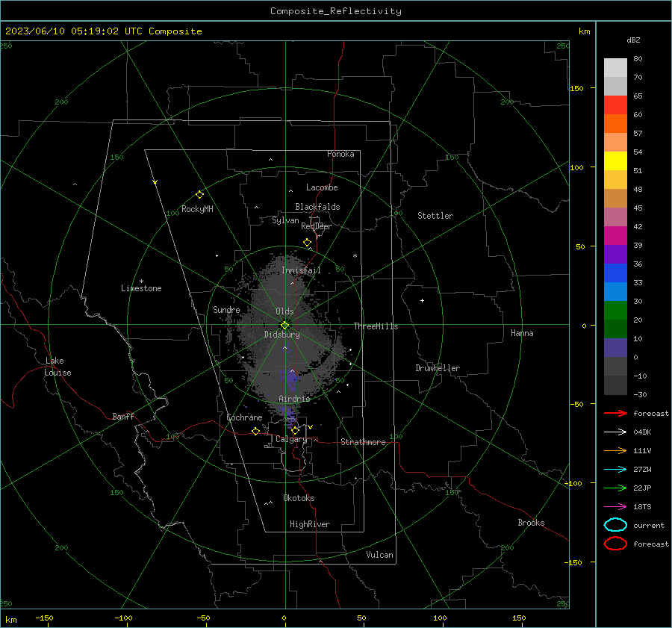Click the RedDeer city label
This screenshot has height=628, width=672.
(x=317, y=226)
